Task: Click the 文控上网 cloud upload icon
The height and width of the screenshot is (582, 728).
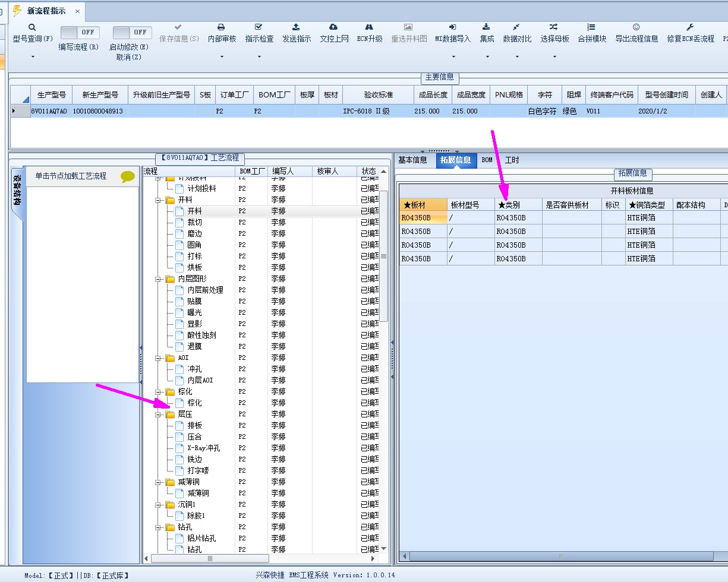Action: pos(333,27)
